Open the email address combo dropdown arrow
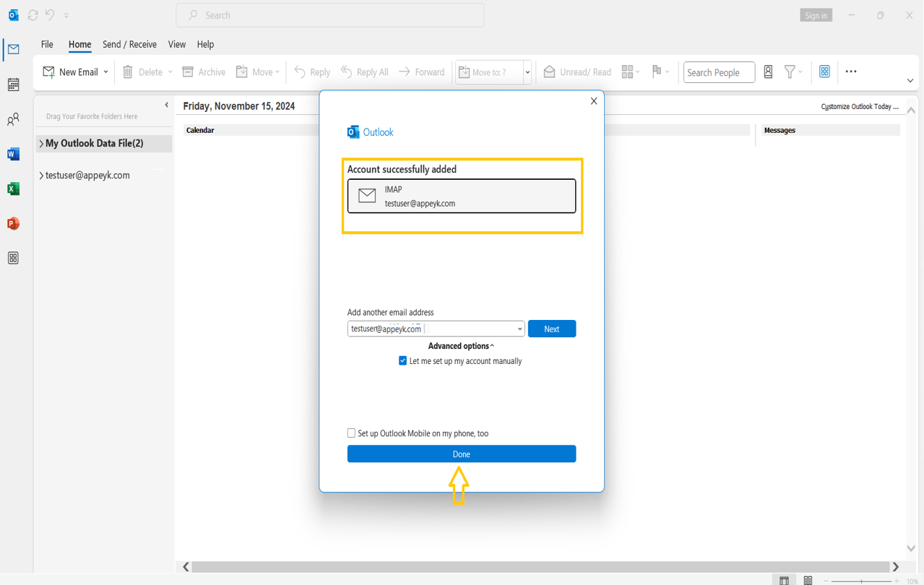 pos(519,329)
